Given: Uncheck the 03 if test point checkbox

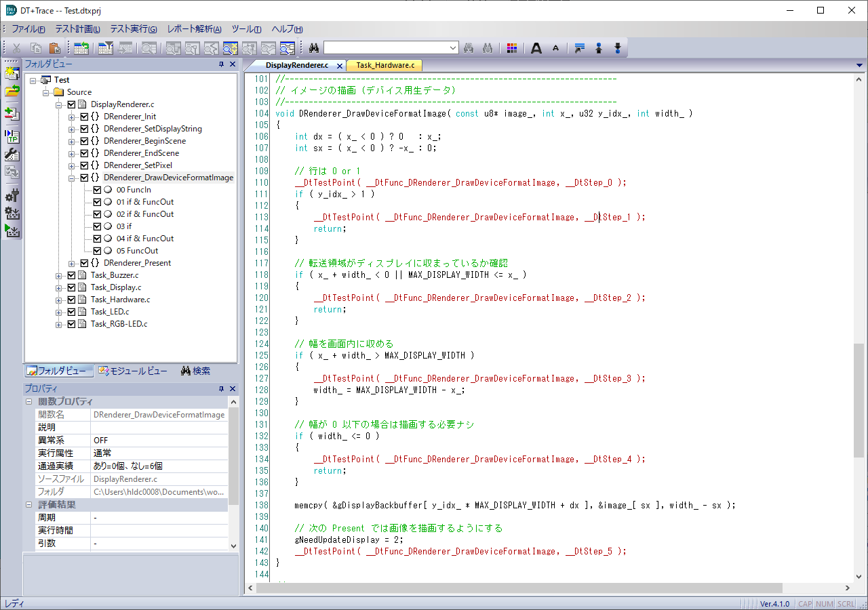Looking at the screenshot, I should (x=97, y=226).
